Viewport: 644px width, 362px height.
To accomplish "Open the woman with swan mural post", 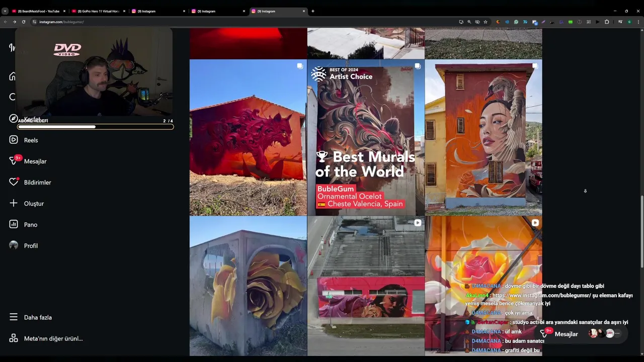I will [x=484, y=138].
